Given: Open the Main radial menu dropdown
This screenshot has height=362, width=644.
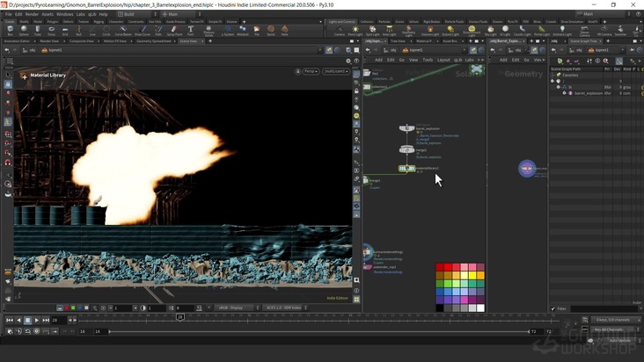Looking at the screenshot, I should tap(180, 14).
